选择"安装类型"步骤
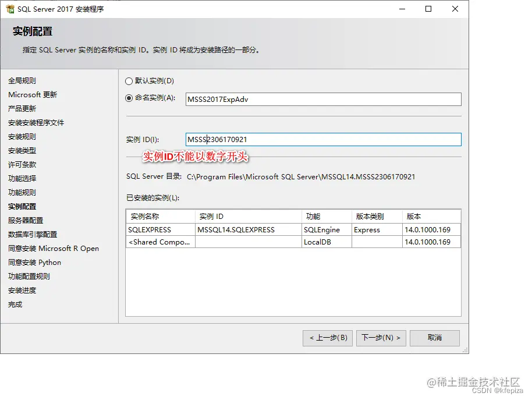This screenshot has width=532, height=400. [x=23, y=150]
